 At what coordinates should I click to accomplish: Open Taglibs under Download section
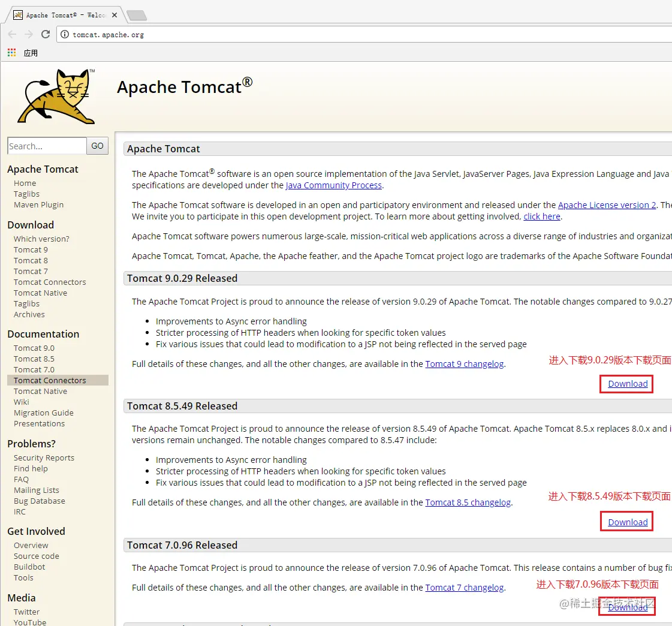[26, 303]
